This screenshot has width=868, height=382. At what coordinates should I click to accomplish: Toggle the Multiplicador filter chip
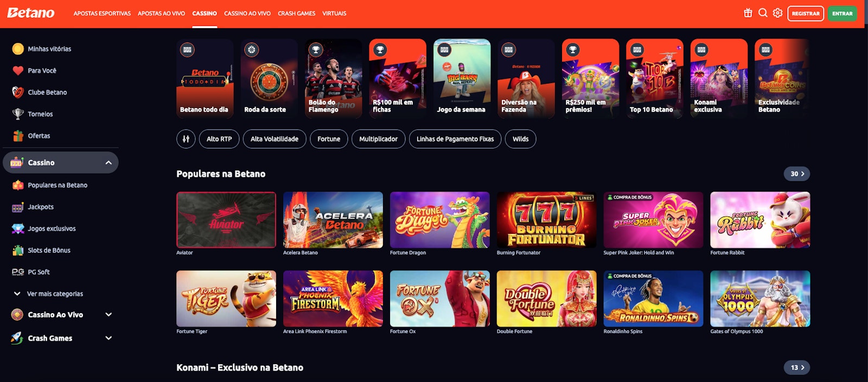378,139
